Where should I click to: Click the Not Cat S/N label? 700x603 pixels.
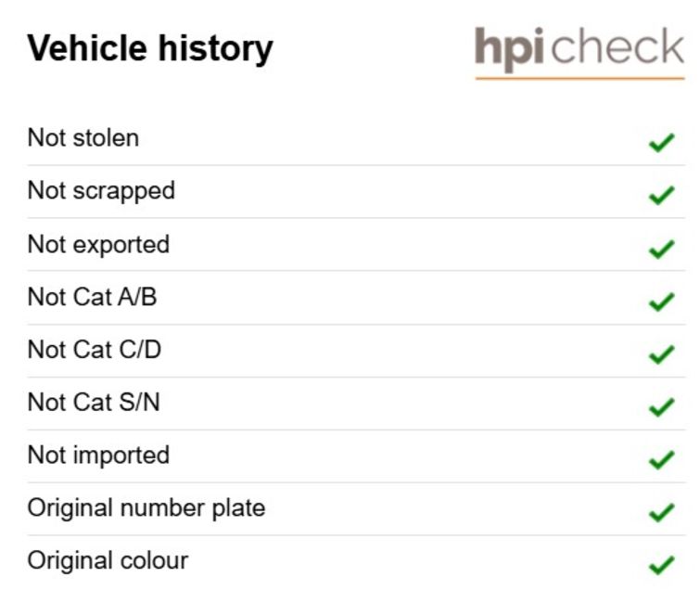pos(94,402)
